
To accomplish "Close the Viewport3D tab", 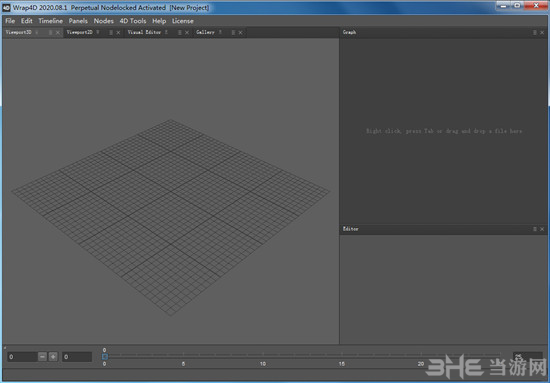I will (x=58, y=33).
